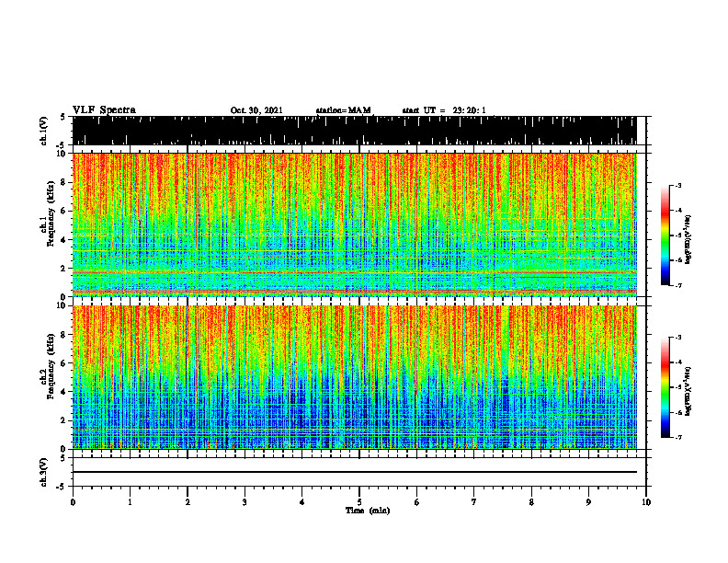Click the "-7" label on ch.2 color bar
This screenshot has height=563, width=728.
click(678, 437)
